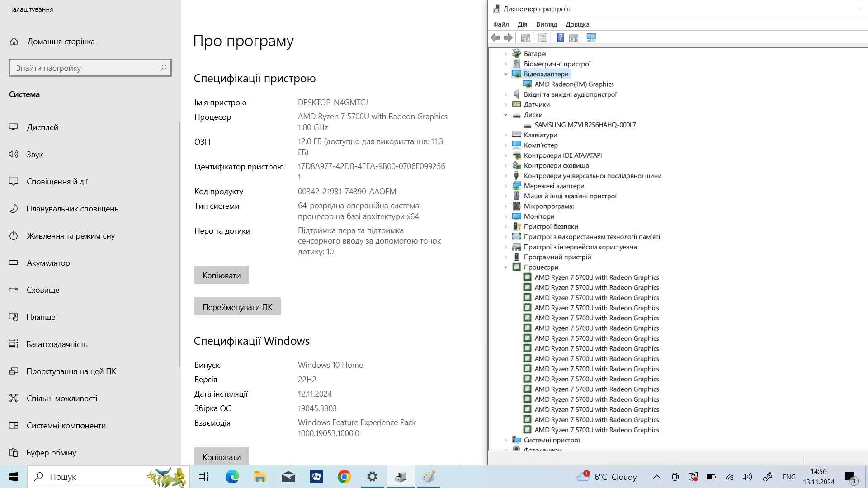Open Планувальник сповіщень settings
Image resolution: width=868 pixels, height=488 pixels.
(x=90, y=209)
